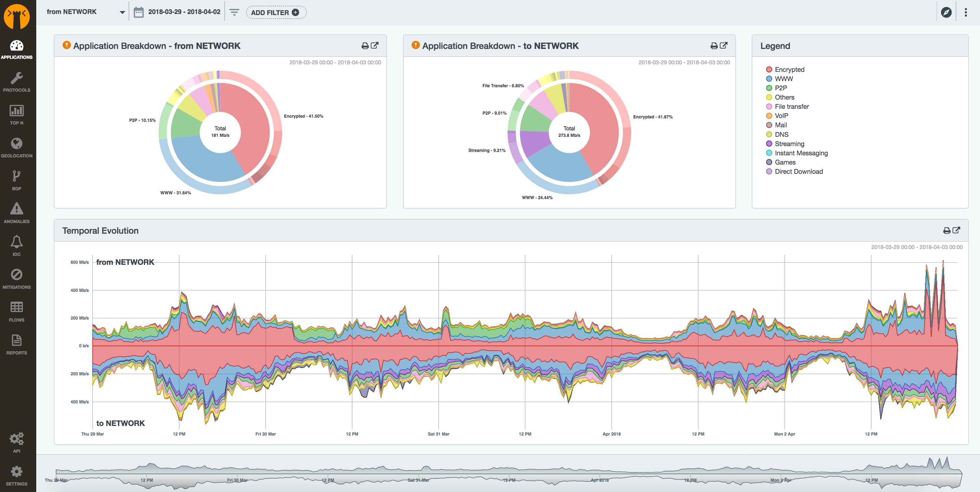Click the compass icon in the top bar
Screen dimensions: 980x492
pos(946,12)
